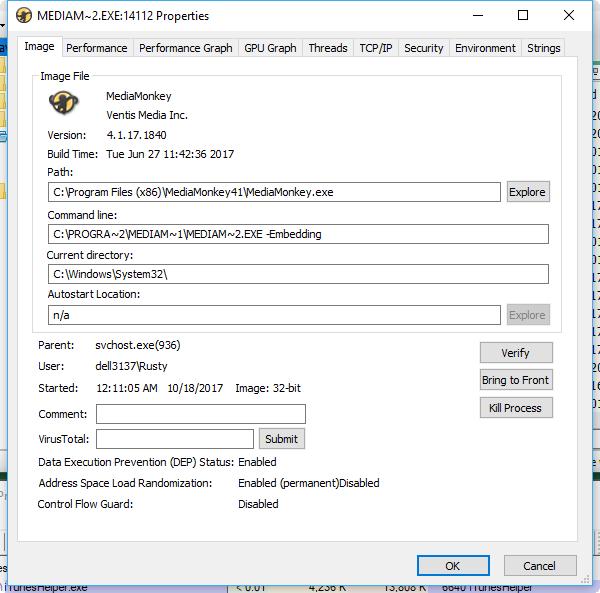Submit the process to VirusTotal

(x=281, y=438)
